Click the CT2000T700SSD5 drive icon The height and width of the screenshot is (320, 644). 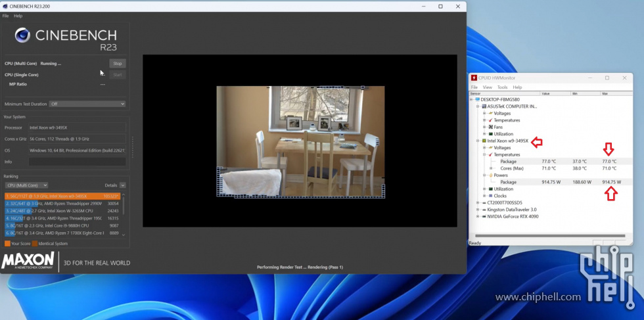pos(484,203)
